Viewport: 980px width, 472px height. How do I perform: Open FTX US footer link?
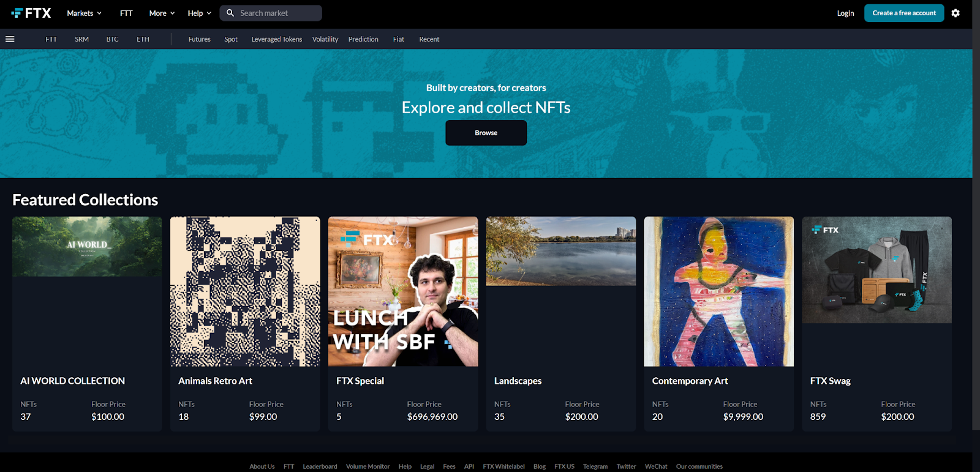click(564, 466)
